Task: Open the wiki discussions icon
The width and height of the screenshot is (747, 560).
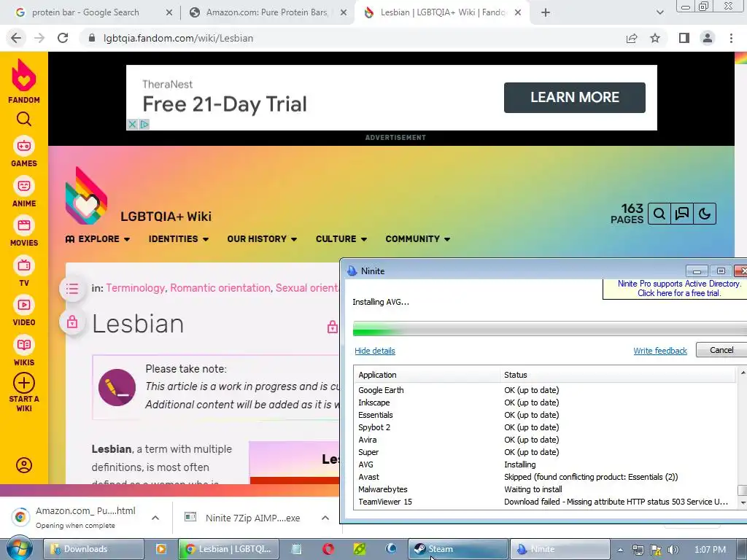Action: (x=682, y=214)
